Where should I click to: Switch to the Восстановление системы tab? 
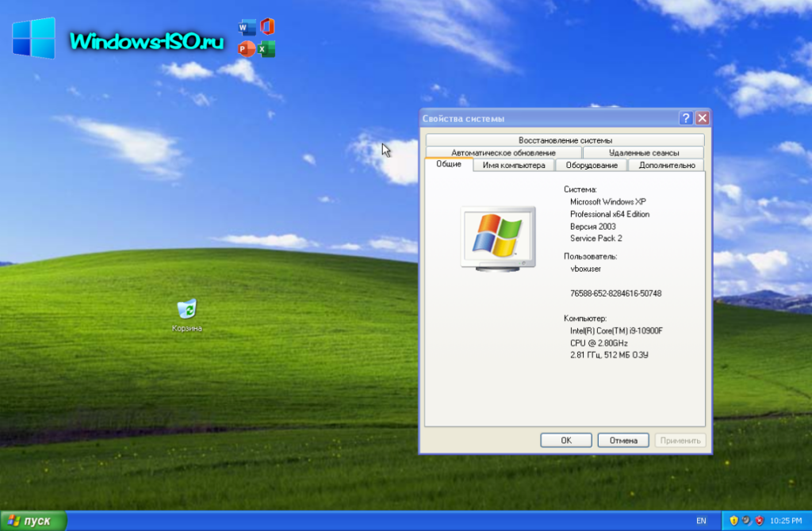[565, 140]
